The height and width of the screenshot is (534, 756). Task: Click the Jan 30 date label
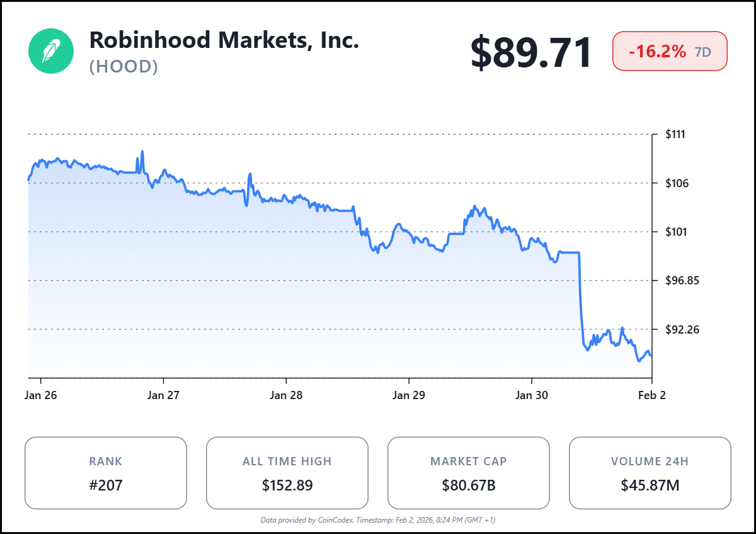(532, 396)
